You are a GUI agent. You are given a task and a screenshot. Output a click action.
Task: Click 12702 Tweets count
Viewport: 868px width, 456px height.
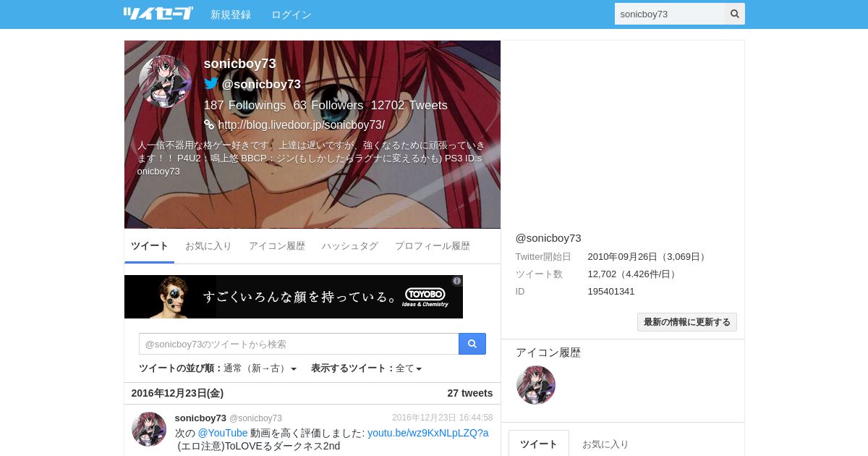[409, 105]
